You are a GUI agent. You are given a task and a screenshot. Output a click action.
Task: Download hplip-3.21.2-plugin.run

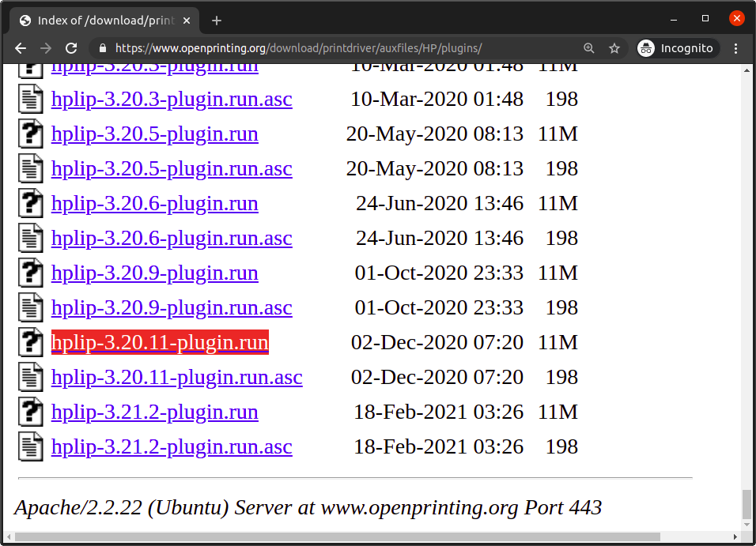coord(155,412)
